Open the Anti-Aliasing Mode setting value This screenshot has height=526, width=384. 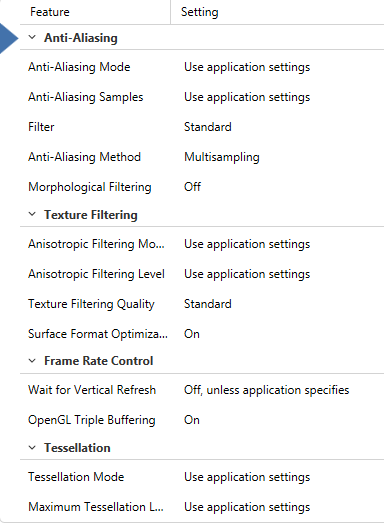(247, 67)
